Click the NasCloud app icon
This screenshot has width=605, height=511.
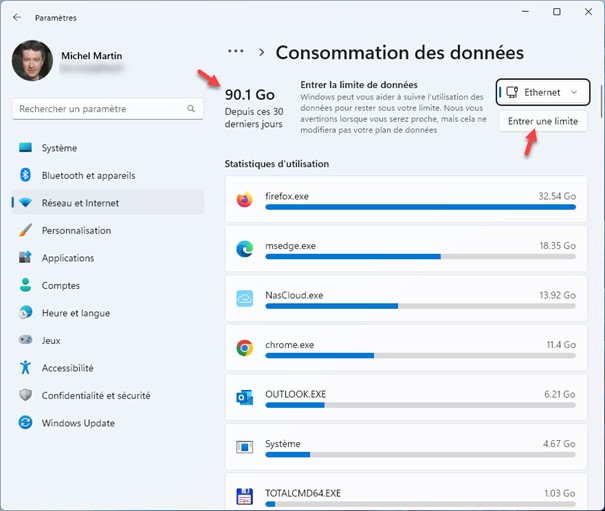click(244, 299)
